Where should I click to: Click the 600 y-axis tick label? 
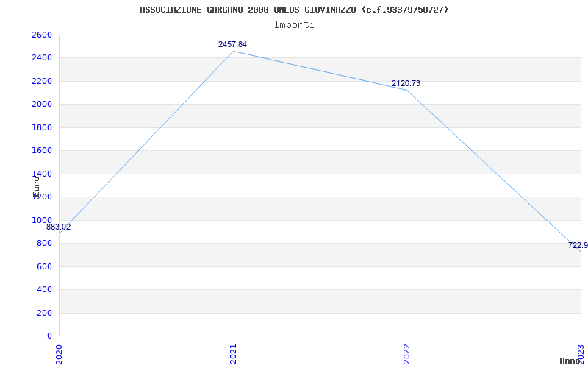[45, 266]
